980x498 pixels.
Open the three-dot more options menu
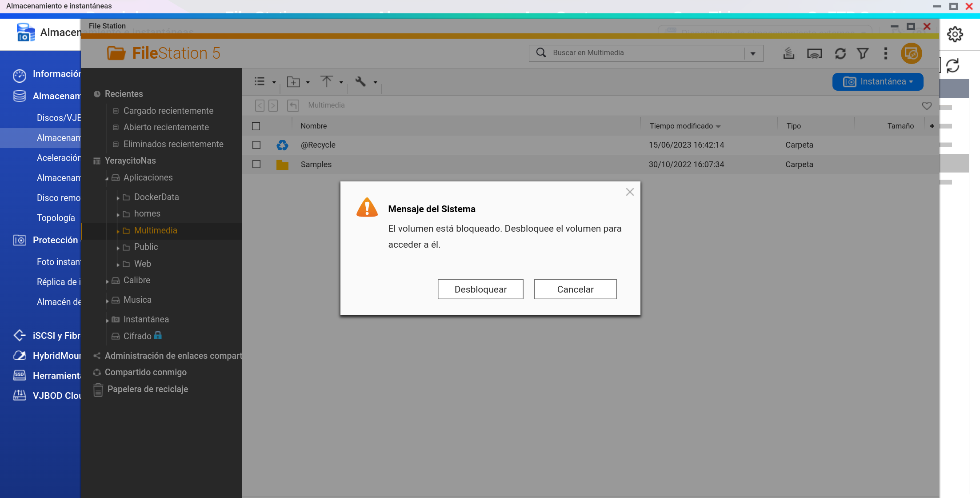point(885,54)
